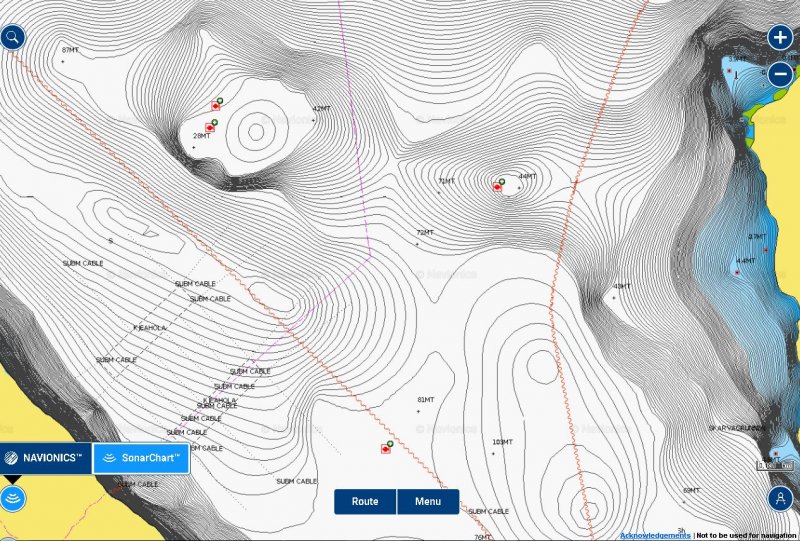Select fishing marker beside 28MT depth
The image size is (800, 541).
pos(211,126)
